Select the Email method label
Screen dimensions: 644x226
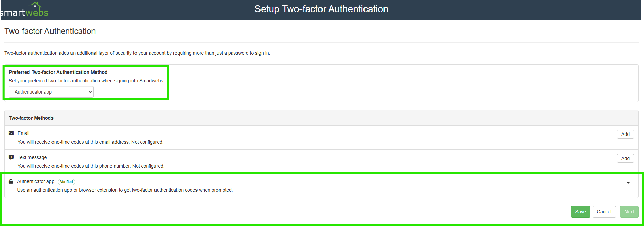point(24,133)
